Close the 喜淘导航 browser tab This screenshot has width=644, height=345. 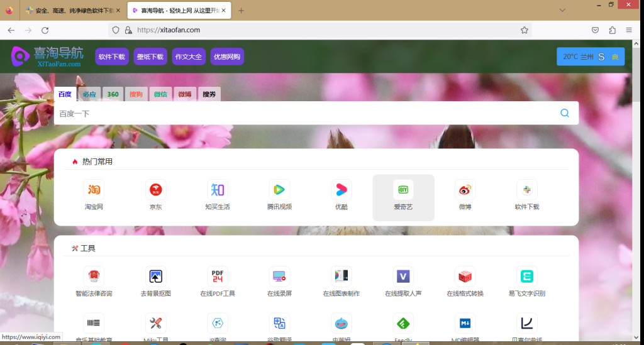coord(223,10)
